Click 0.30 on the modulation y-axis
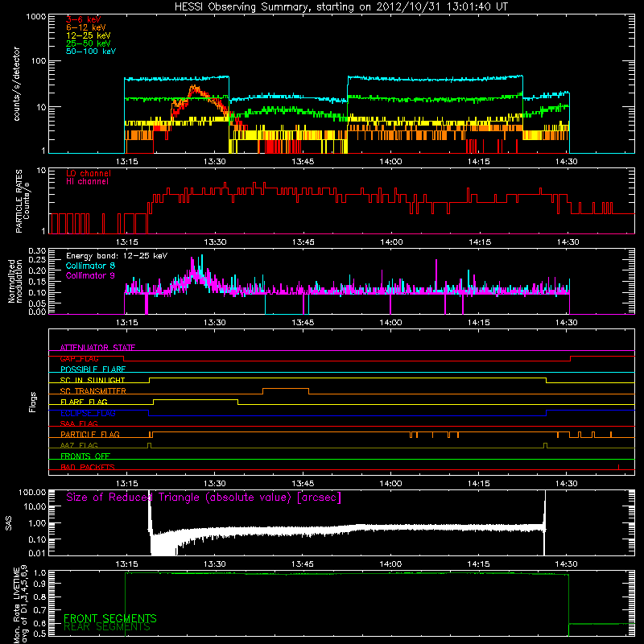Image resolution: width=644 pixels, height=644 pixels. tap(37, 250)
